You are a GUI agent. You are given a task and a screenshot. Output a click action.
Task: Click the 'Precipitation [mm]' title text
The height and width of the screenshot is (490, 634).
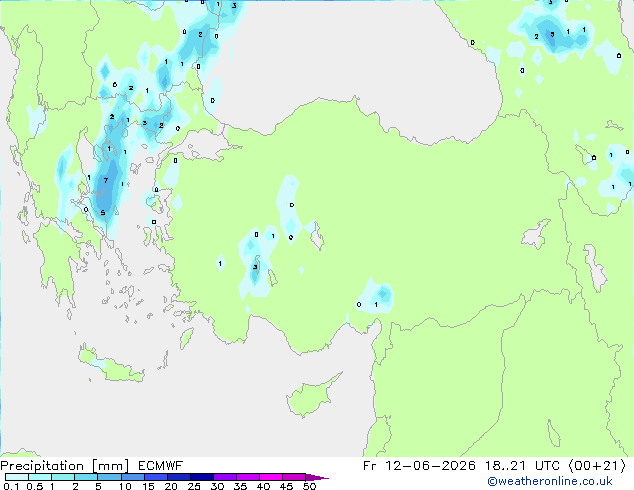click(65, 466)
